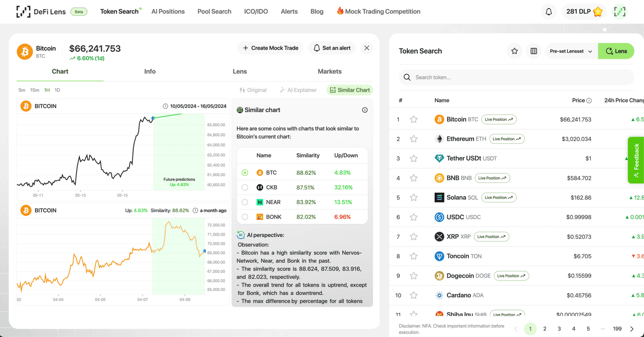Star Bitcoin in the token list

(413, 119)
